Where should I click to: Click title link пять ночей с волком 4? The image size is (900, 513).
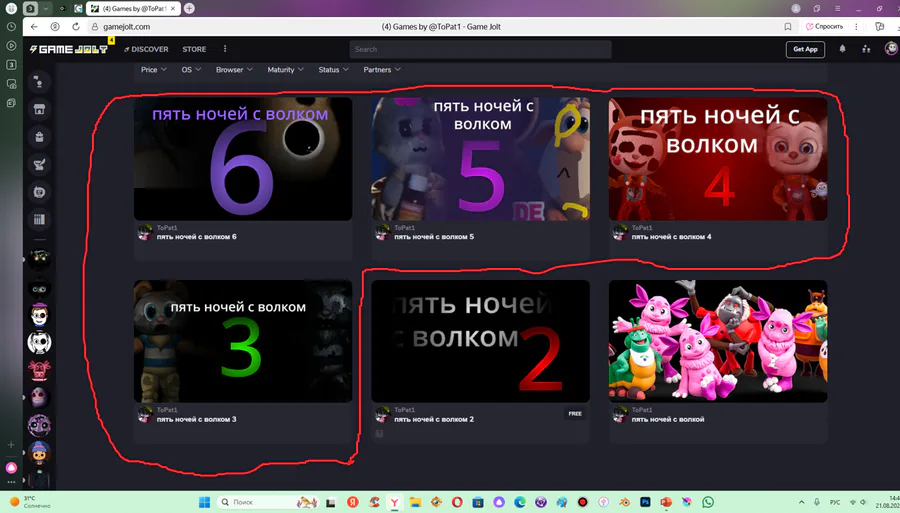click(672, 236)
